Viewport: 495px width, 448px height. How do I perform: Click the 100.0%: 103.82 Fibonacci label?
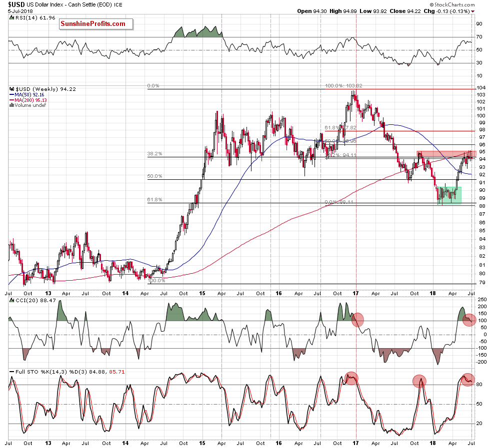(x=343, y=86)
